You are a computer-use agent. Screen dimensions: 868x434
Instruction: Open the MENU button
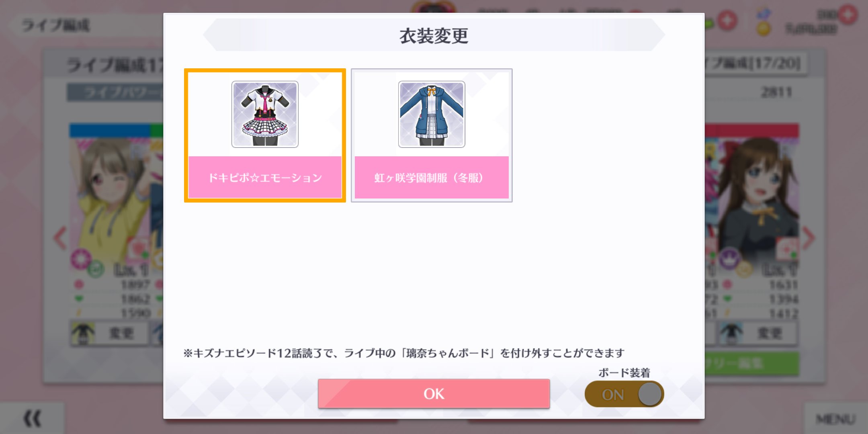coord(836,419)
